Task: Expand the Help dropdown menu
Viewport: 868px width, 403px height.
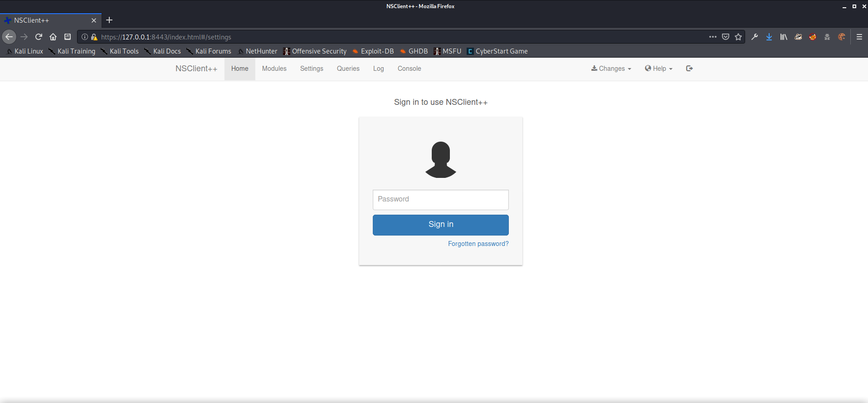Action: point(658,69)
